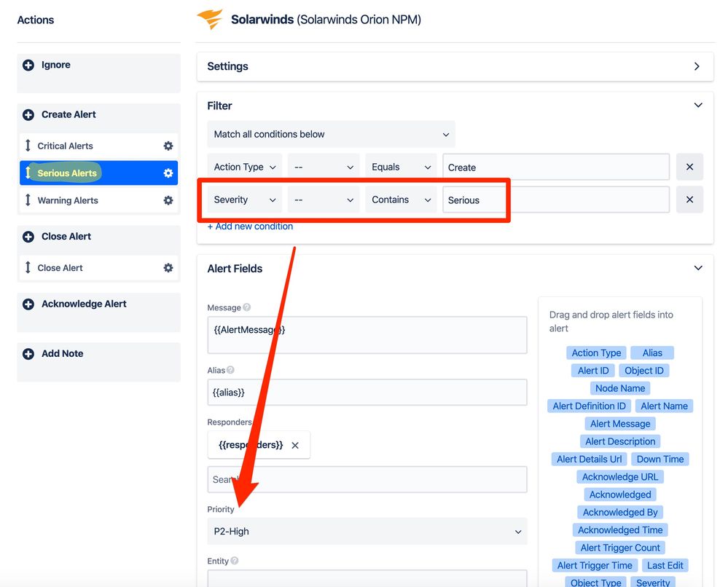This screenshot has width=728, height=587.
Task: Remove the Severity filter condition
Action: (x=689, y=200)
